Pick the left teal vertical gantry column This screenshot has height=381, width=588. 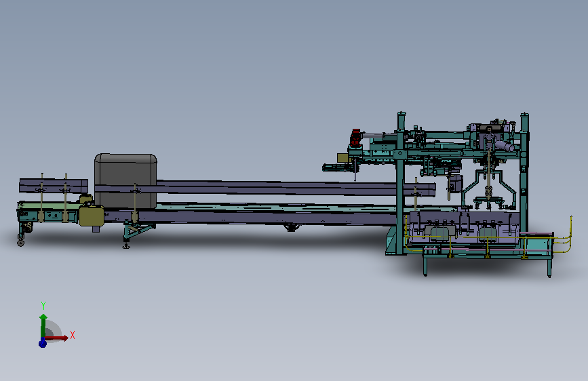[401, 183]
